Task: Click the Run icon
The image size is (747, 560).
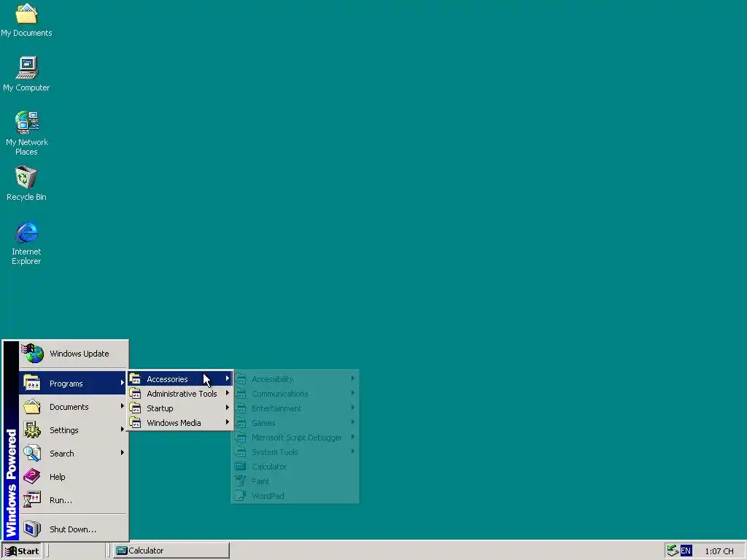Action: 32,499
